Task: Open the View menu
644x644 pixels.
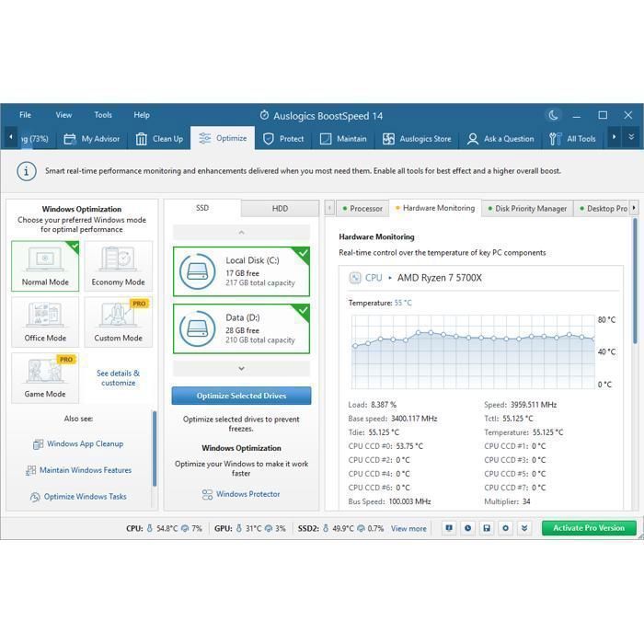Action: click(x=63, y=115)
